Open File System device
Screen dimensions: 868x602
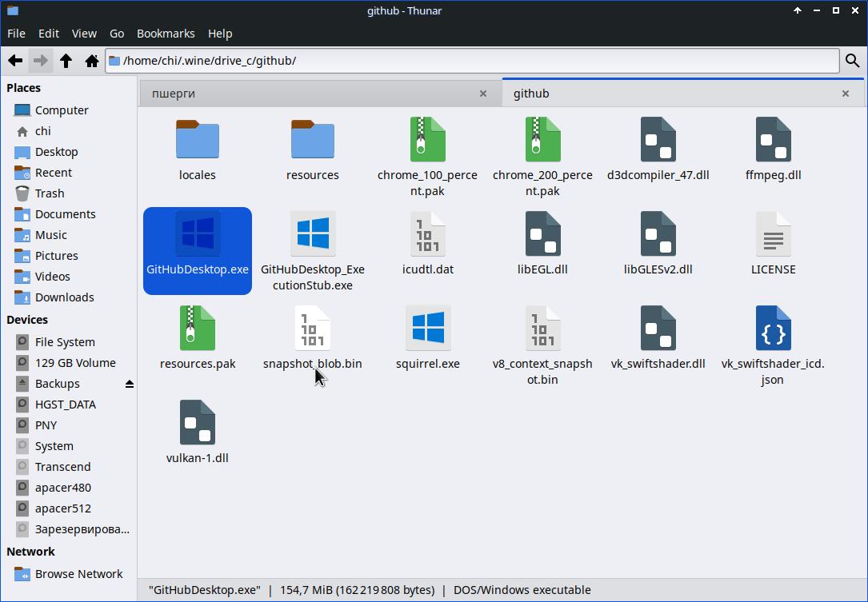(65, 342)
